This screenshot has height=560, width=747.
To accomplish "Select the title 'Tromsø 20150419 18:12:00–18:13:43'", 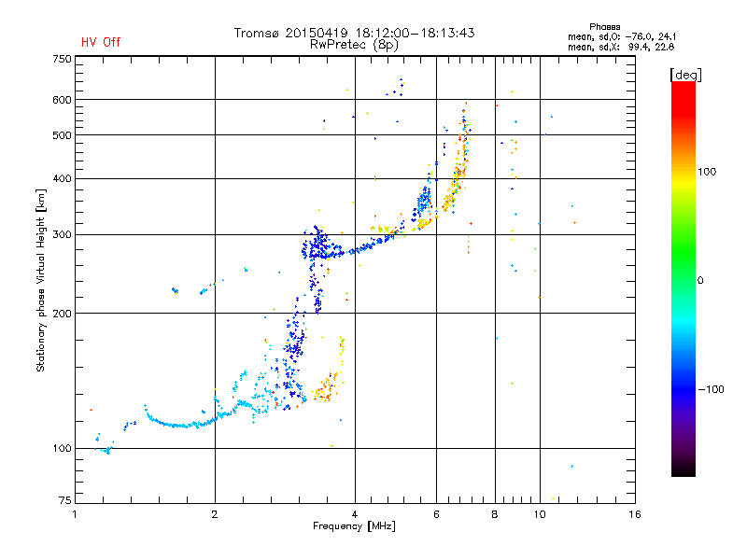I will pyautogui.click(x=354, y=33).
